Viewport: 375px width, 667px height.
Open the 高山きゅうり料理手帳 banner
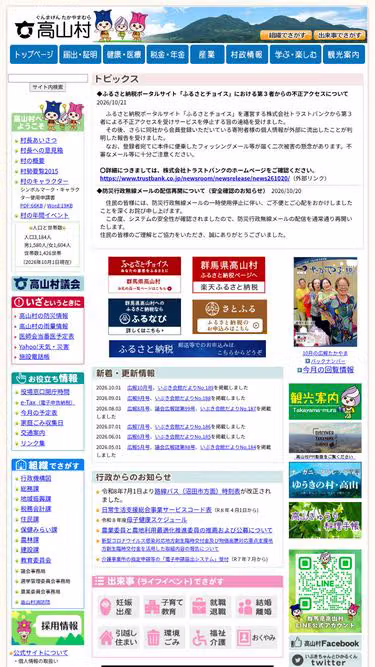[x=325, y=520]
